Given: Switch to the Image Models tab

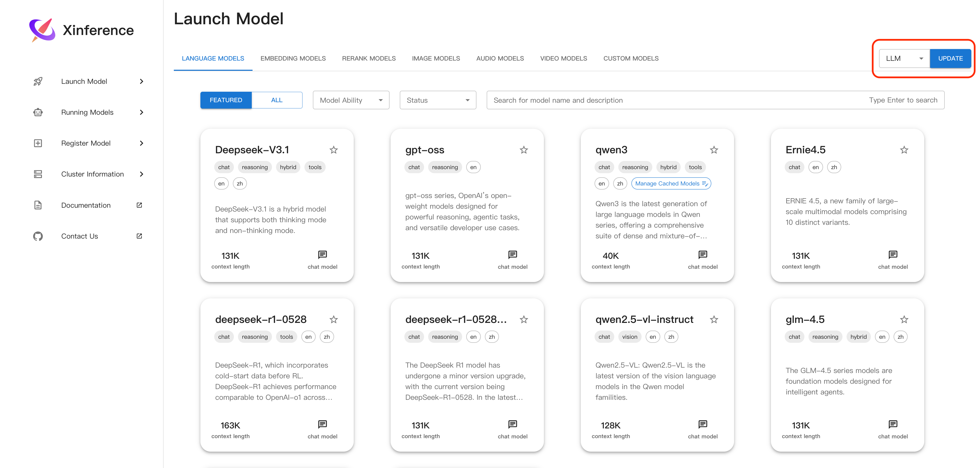Looking at the screenshot, I should point(436,58).
